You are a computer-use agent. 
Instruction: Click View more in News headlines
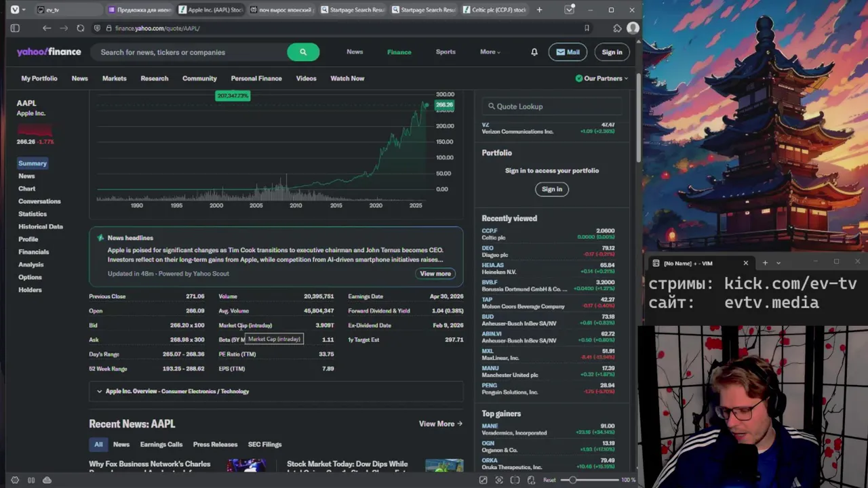click(x=435, y=274)
